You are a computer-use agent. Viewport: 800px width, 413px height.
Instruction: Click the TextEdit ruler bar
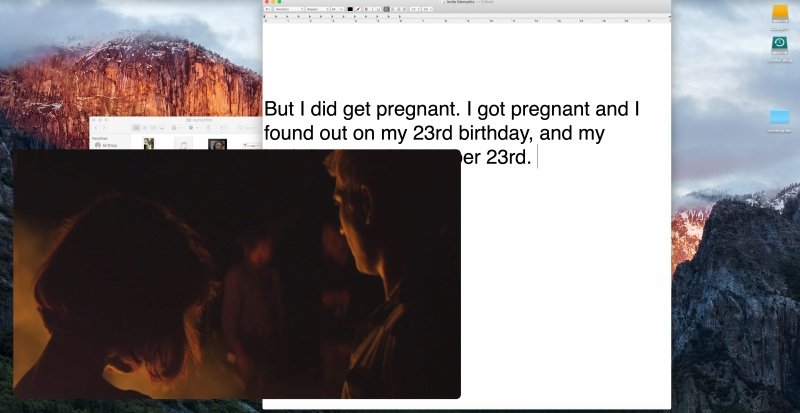466,19
